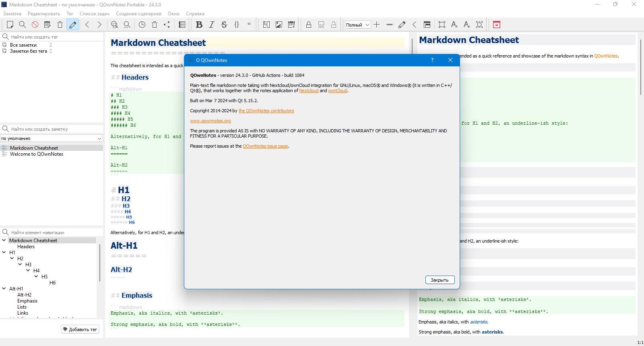Switch to previous workspace arrow icon
The height and width of the screenshot is (346, 644).
tap(414, 25)
